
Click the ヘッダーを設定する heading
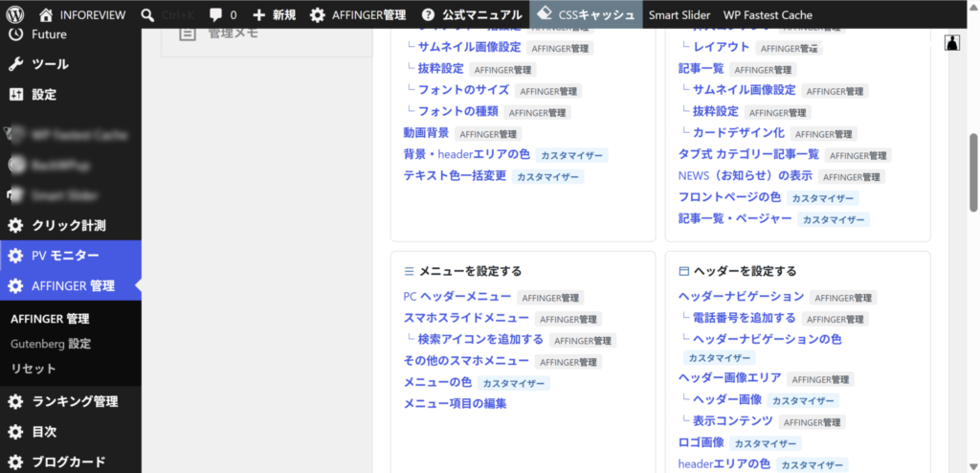tap(745, 271)
